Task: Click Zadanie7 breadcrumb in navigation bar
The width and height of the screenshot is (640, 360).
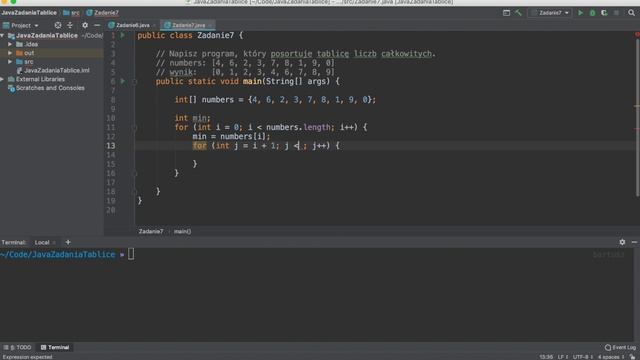Action: 102,13
